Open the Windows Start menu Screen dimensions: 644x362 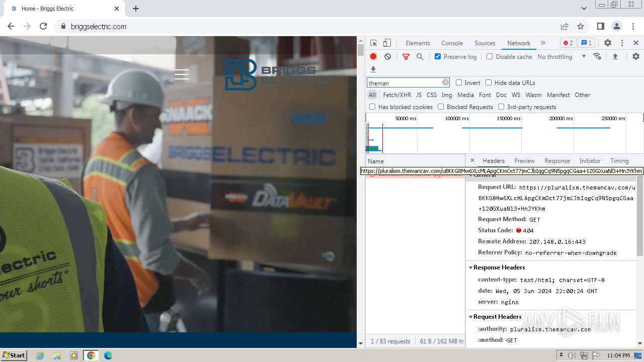(14, 355)
